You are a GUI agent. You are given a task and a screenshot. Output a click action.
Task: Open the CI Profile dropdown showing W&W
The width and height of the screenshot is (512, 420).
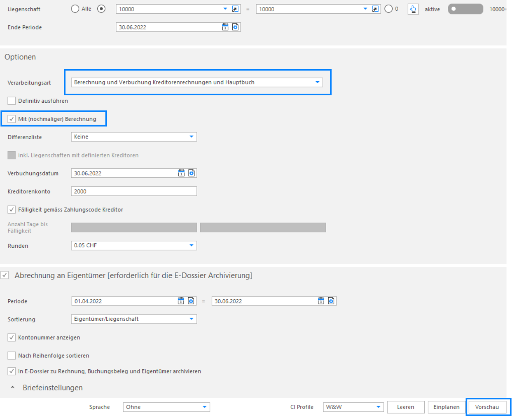point(353,407)
